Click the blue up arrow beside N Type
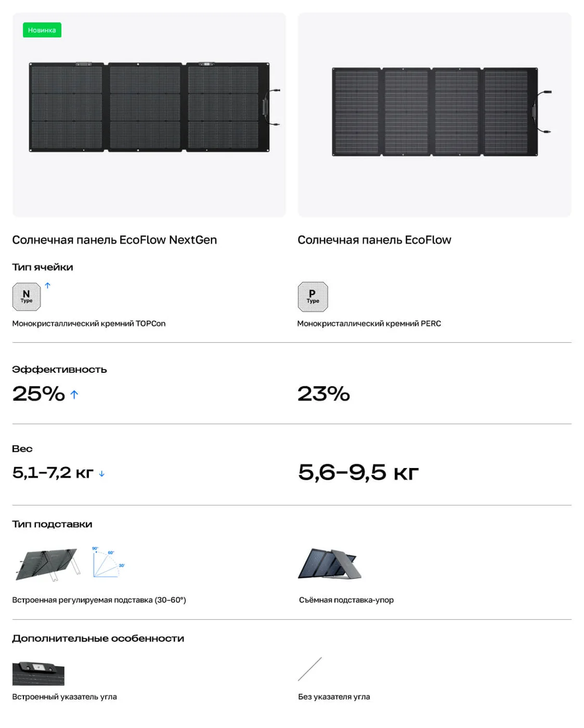584x728 pixels. pos(48,285)
